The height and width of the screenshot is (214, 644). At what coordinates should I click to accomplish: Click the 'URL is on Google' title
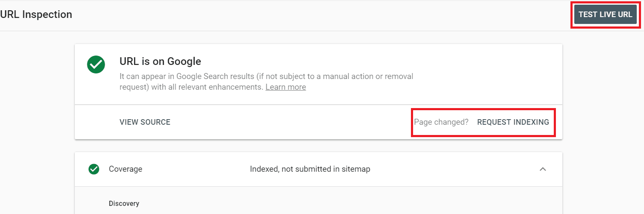(160, 62)
